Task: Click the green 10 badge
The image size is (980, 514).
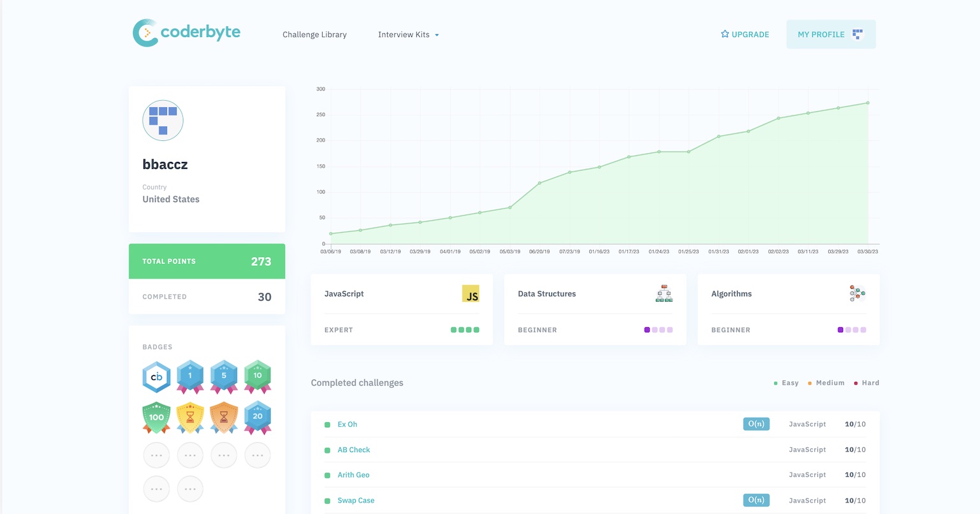Action: [x=258, y=377]
